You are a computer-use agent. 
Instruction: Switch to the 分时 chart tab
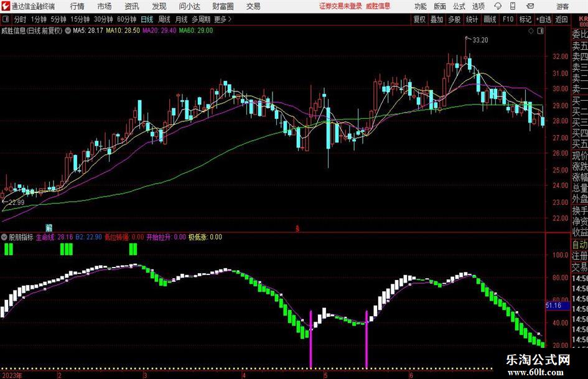tap(20, 19)
